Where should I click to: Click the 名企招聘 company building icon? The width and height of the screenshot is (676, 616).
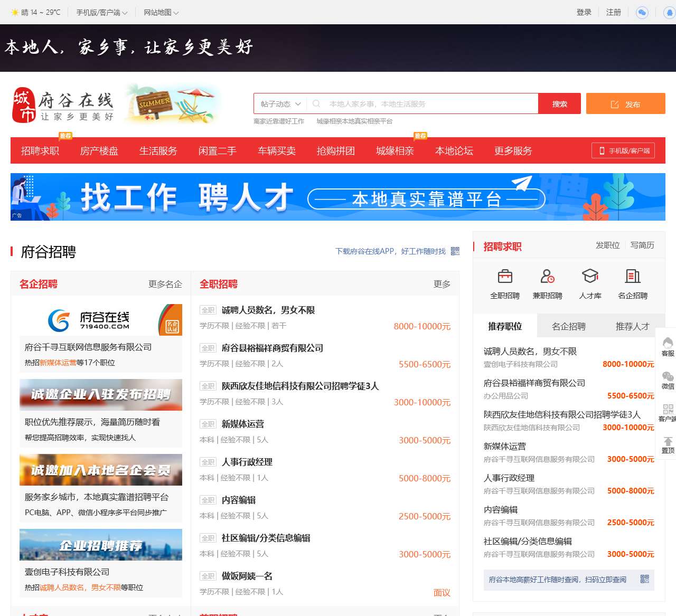(x=632, y=276)
